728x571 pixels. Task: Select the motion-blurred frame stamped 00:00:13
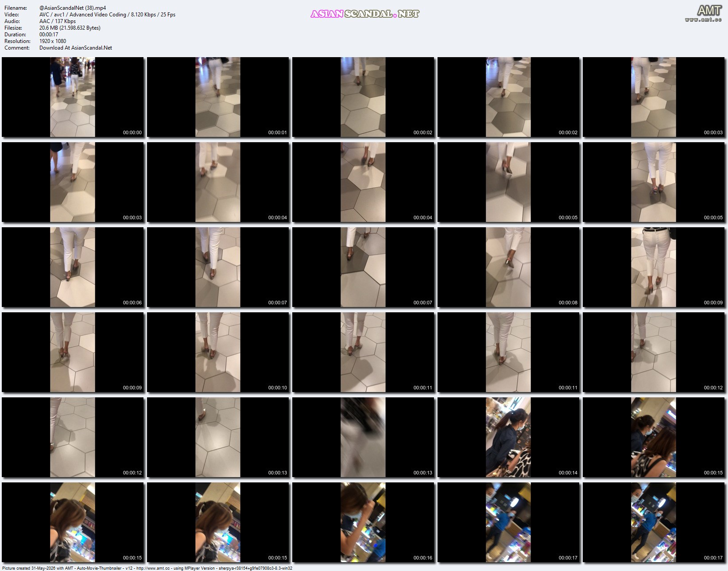pyautogui.click(x=363, y=437)
